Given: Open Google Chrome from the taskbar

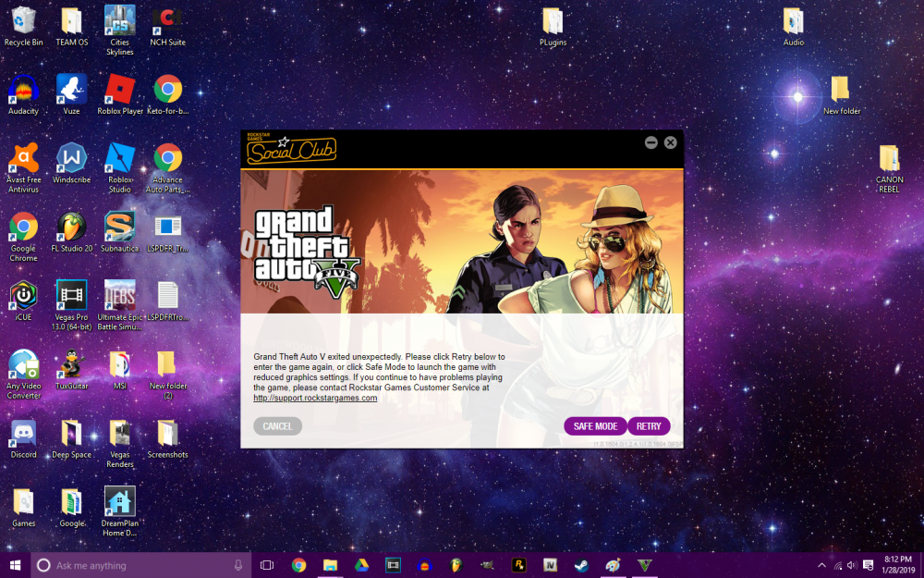Looking at the screenshot, I should pyautogui.click(x=298, y=565).
